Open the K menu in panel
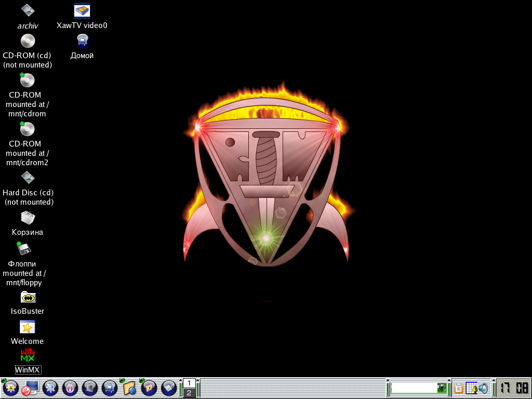 [10, 388]
